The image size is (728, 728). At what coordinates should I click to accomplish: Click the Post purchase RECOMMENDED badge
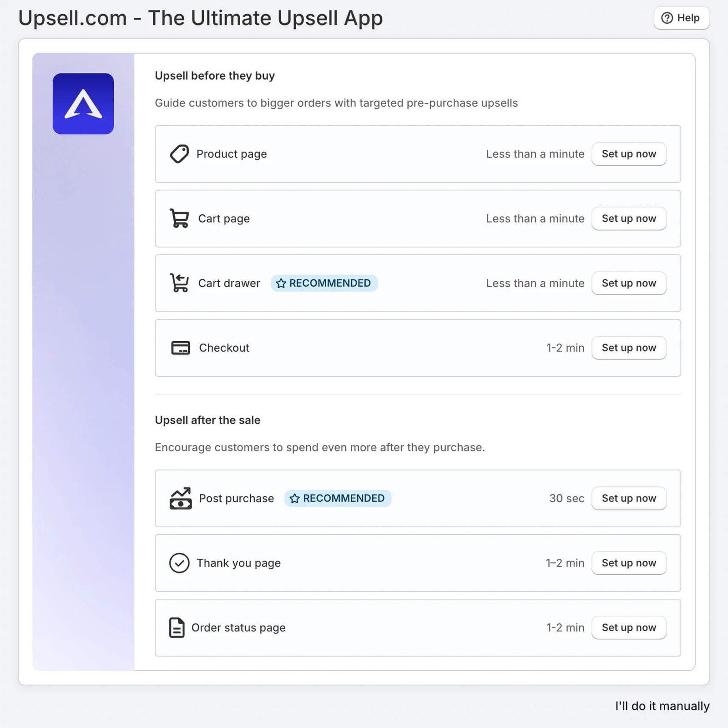pyautogui.click(x=338, y=498)
